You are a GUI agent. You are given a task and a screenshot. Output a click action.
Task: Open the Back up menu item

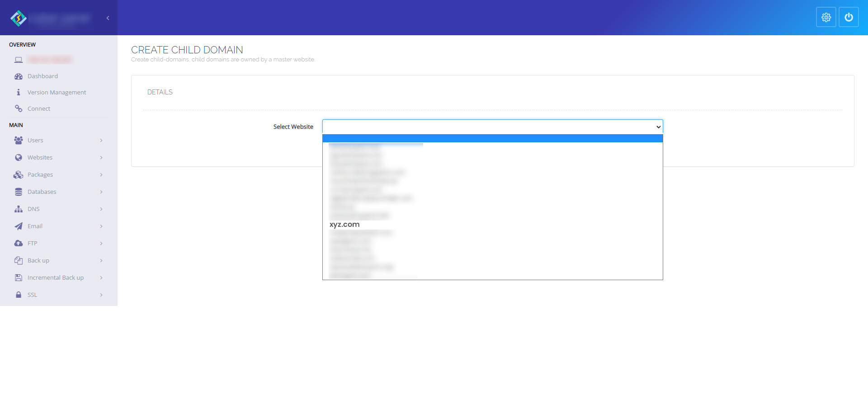38,261
